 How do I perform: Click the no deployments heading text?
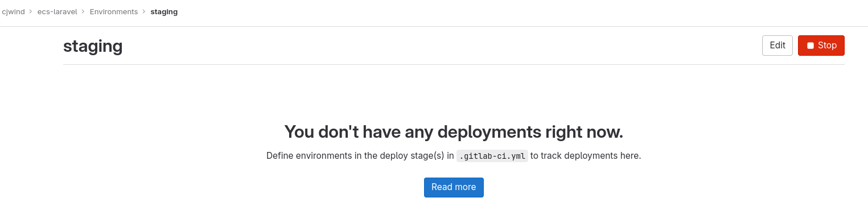click(x=454, y=132)
